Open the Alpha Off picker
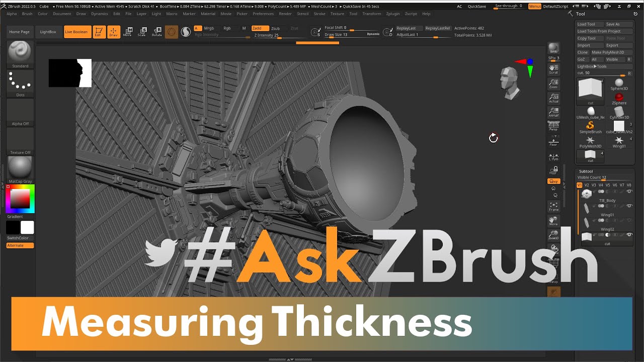644x362 pixels. click(20, 112)
